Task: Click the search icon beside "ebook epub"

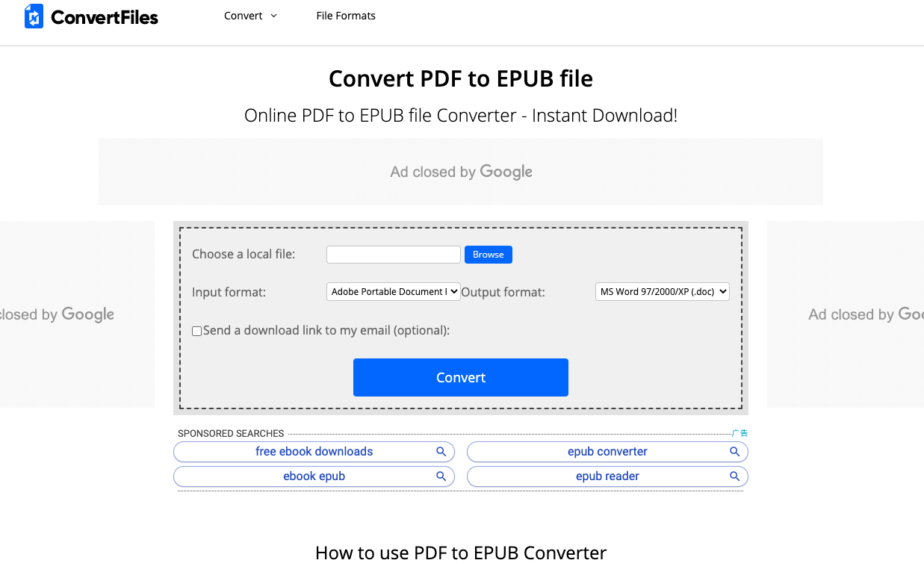Action: tap(441, 476)
